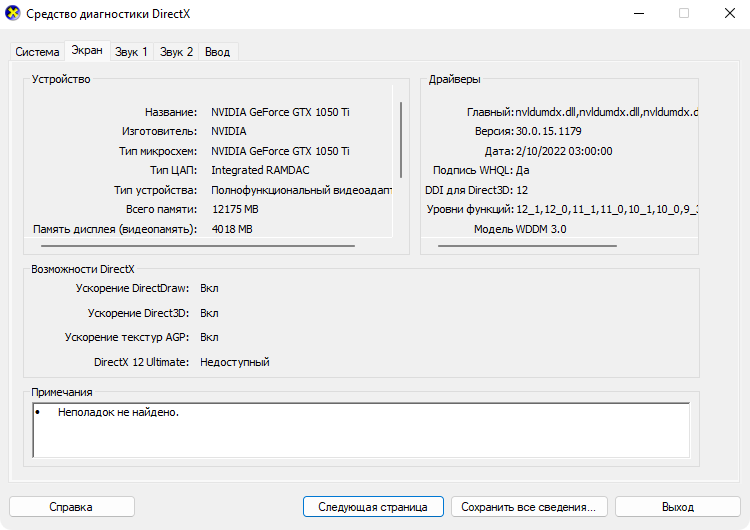Open the Звук 2 tab
This screenshot has height=530, width=750.
click(x=176, y=52)
